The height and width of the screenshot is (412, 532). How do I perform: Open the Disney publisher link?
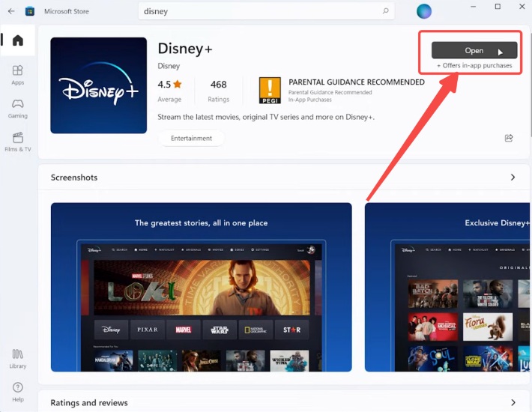click(x=169, y=66)
